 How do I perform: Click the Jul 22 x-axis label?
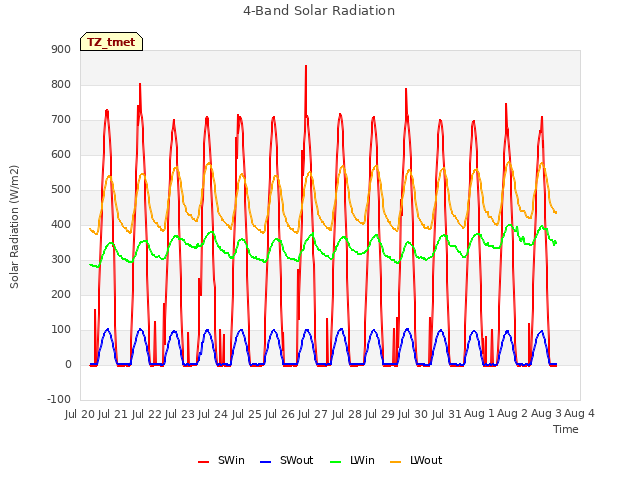tap(147, 414)
